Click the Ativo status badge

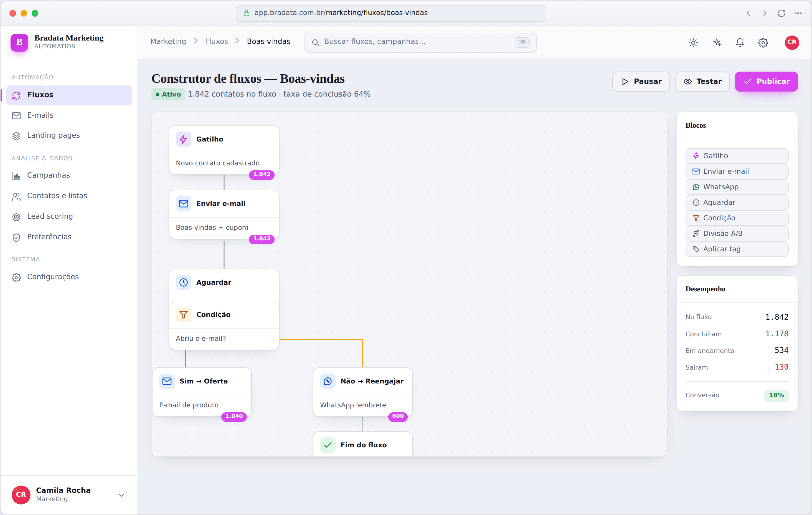[x=168, y=94]
